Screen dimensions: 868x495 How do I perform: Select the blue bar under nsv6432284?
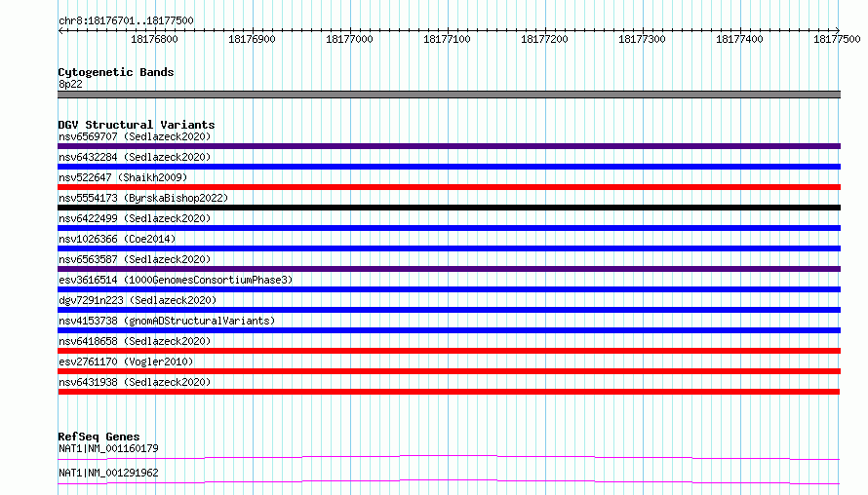point(449,167)
